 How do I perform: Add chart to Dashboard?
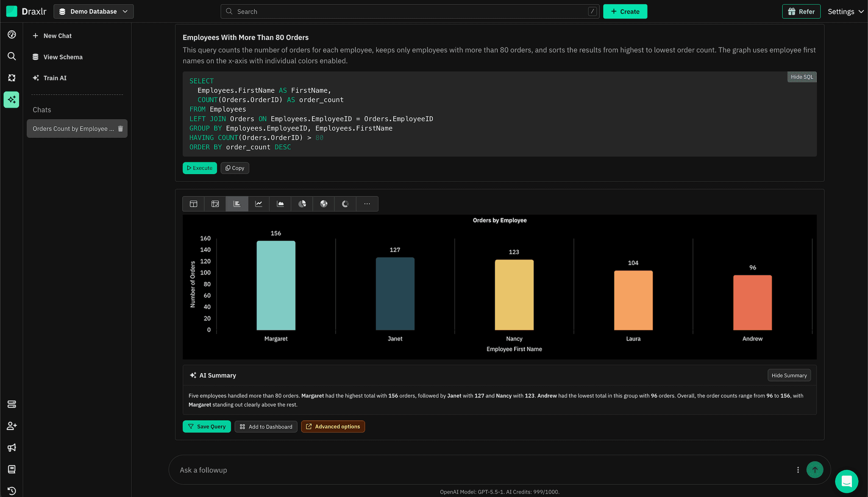[266, 427]
